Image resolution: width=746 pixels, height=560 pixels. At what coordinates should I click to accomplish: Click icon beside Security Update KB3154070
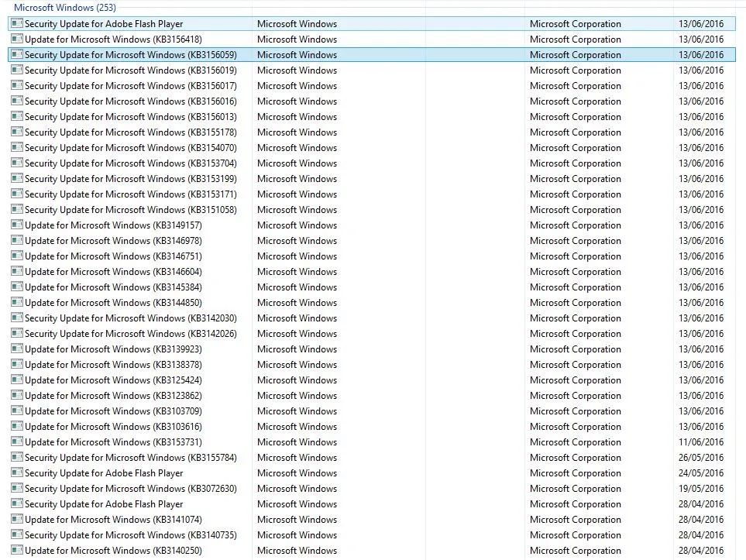pyautogui.click(x=16, y=147)
